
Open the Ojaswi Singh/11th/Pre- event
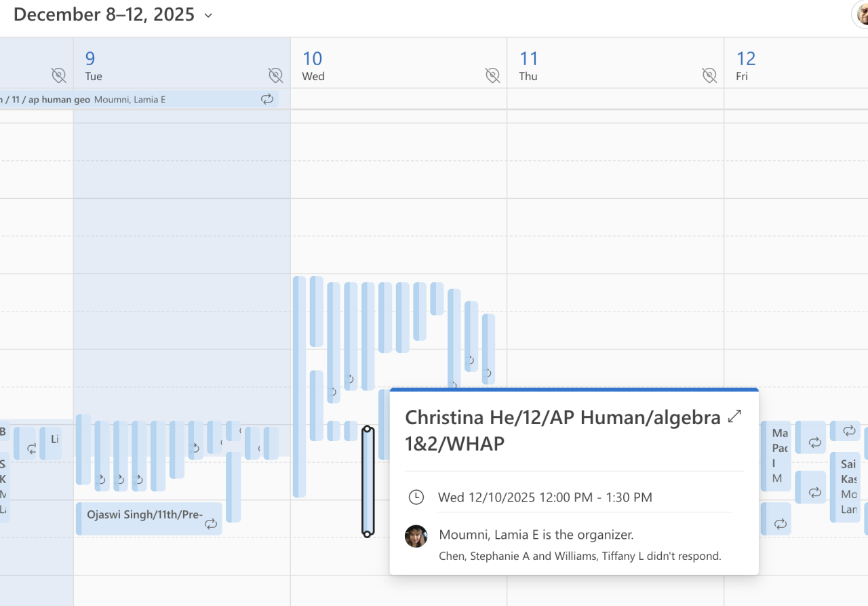click(144, 515)
